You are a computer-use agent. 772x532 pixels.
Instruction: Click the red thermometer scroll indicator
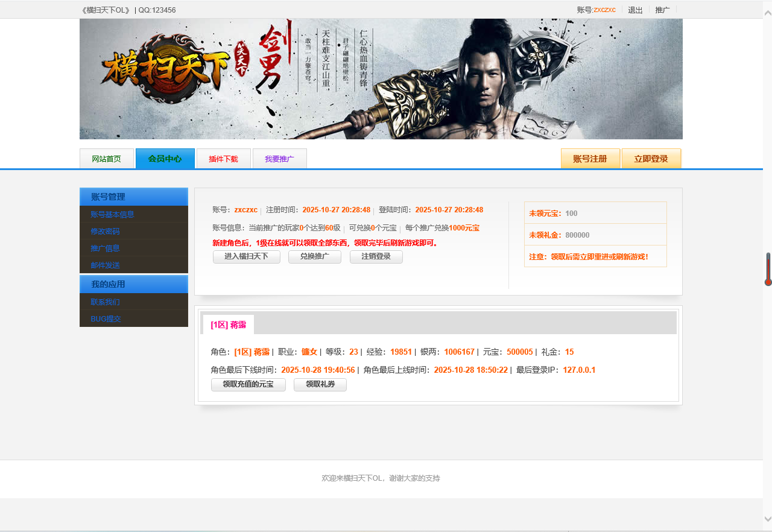768,269
